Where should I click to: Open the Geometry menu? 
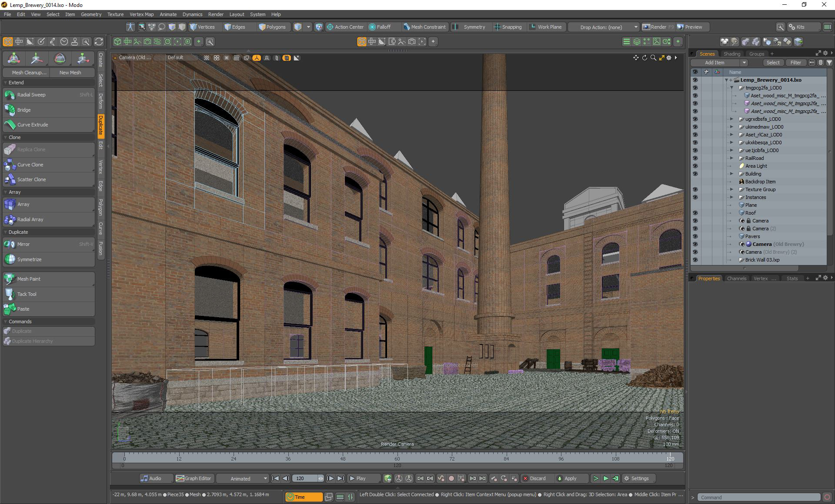(91, 14)
